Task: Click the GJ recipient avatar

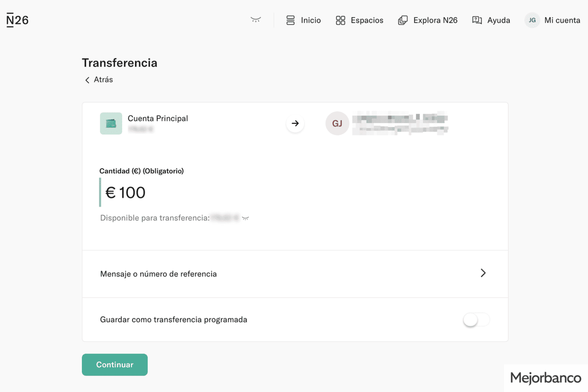Action: [337, 123]
